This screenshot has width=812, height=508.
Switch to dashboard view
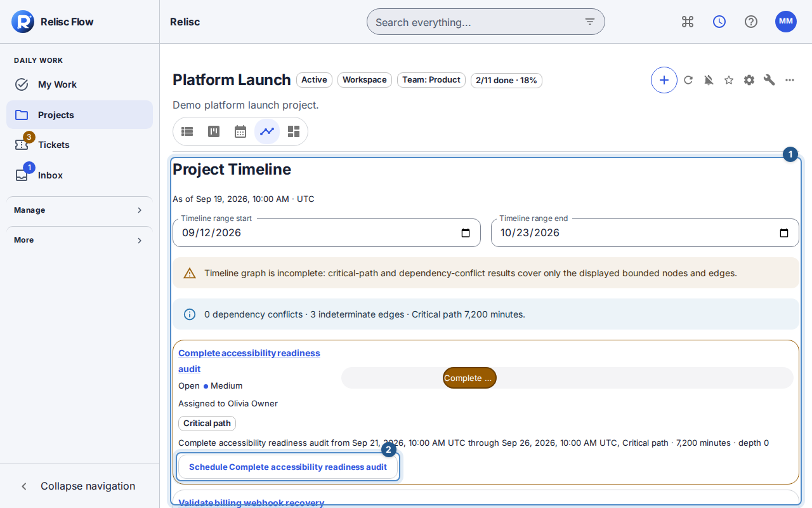pyautogui.click(x=294, y=131)
